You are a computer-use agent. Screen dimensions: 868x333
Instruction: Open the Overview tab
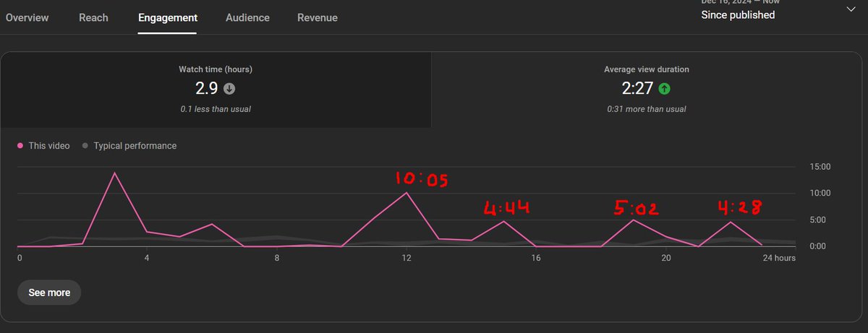[x=27, y=17]
